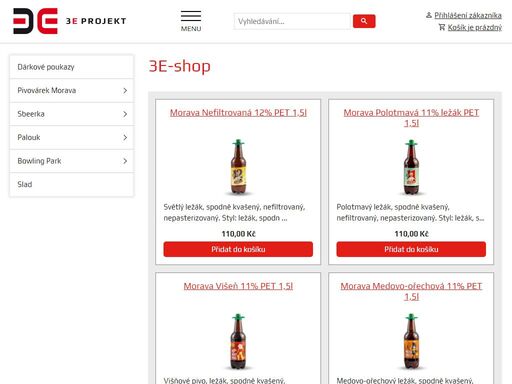
Task: Click the shopping cart icon
Action: tap(442, 27)
